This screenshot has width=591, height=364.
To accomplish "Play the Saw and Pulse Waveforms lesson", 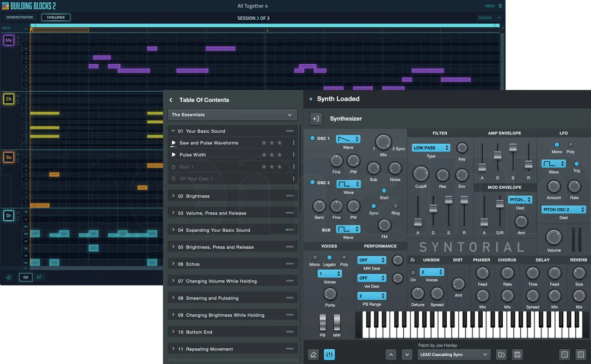I will click(x=174, y=143).
